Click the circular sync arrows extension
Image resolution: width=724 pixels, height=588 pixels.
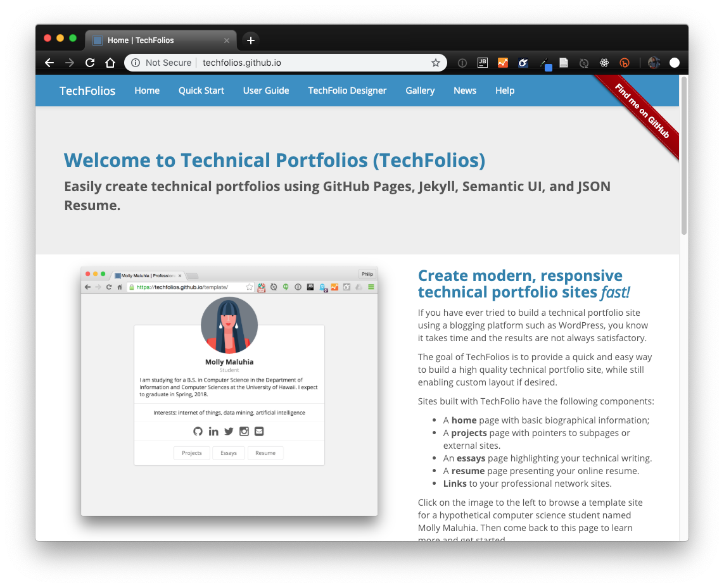(x=584, y=63)
